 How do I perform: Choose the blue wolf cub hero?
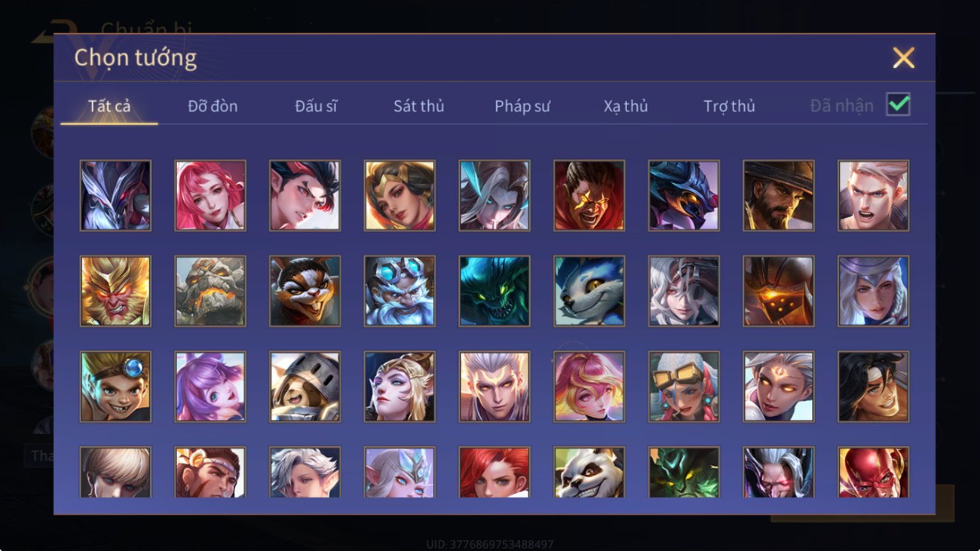coord(589,291)
